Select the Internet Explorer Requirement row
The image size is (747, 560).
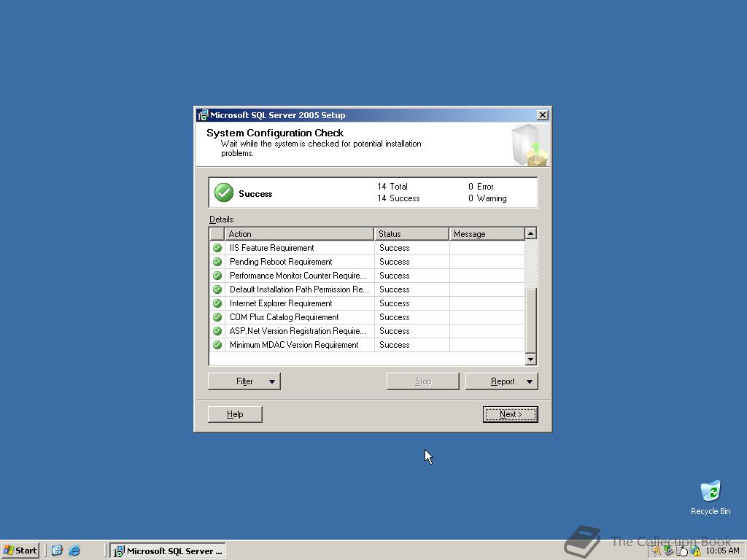coord(368,303)
